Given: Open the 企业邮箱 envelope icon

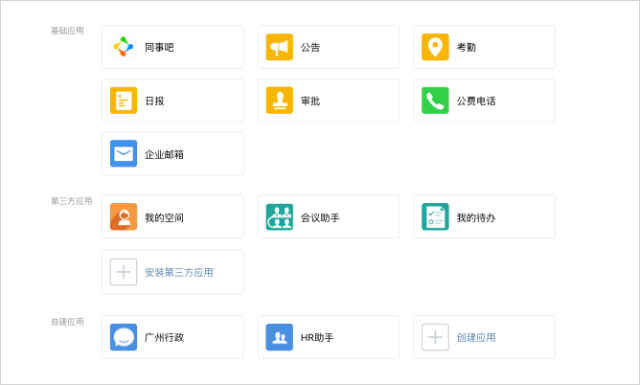Looking at the screenshot, I should point(123,154).
